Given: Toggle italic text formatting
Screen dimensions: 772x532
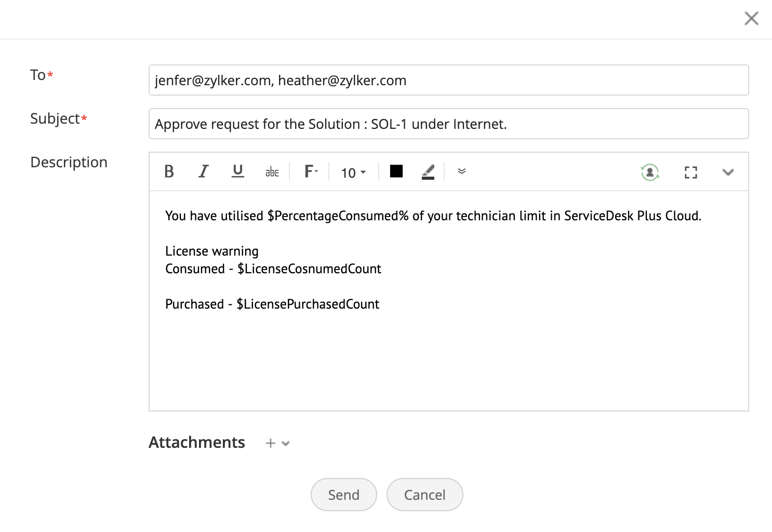Looking at the screenshot, I should click(203, 171).
